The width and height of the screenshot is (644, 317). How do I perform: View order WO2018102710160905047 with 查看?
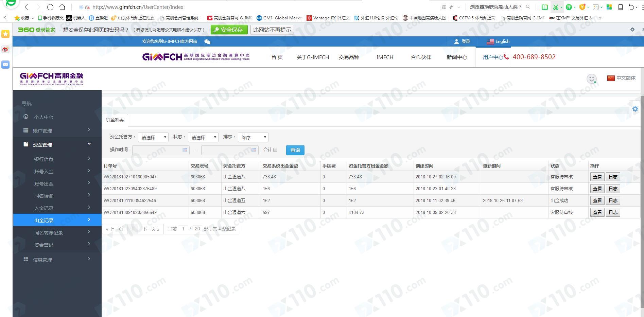(597, 177)
